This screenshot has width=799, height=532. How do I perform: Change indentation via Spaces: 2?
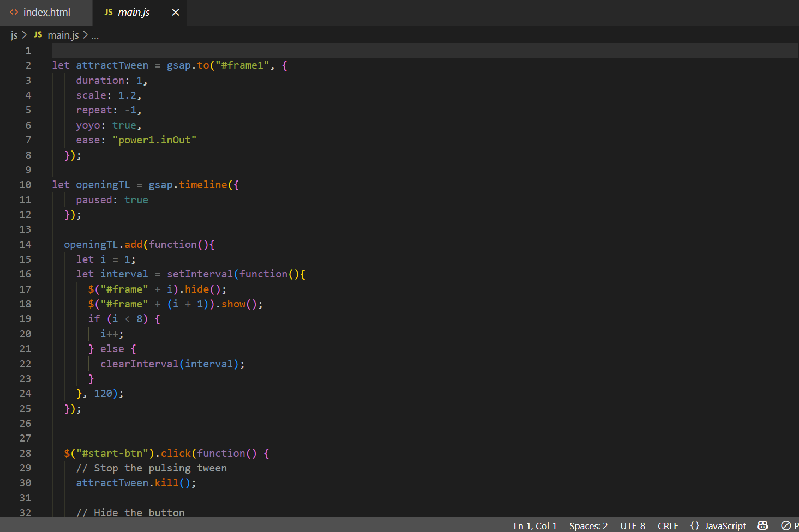588,525
